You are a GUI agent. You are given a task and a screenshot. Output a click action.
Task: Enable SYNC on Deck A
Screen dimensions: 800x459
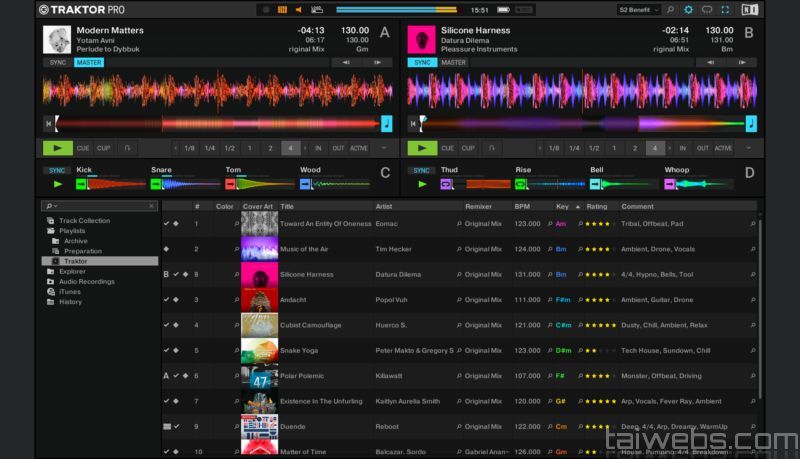click(58, 62)
